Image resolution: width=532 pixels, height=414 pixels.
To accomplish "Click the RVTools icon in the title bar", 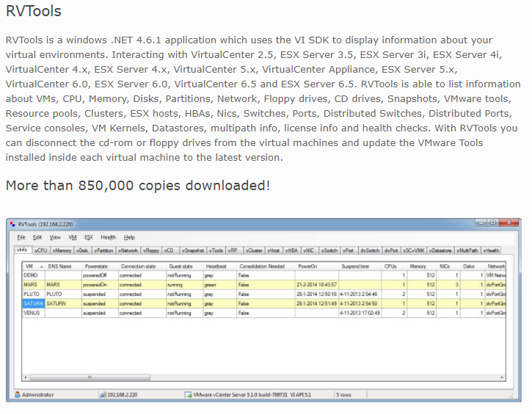I will (12, 224).
